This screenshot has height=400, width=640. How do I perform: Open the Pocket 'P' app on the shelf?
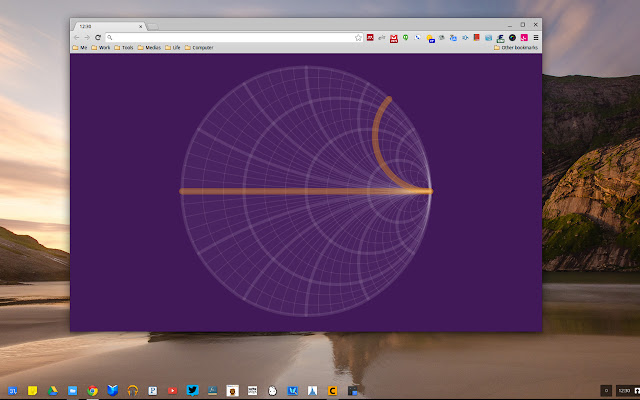pos(152,391)
